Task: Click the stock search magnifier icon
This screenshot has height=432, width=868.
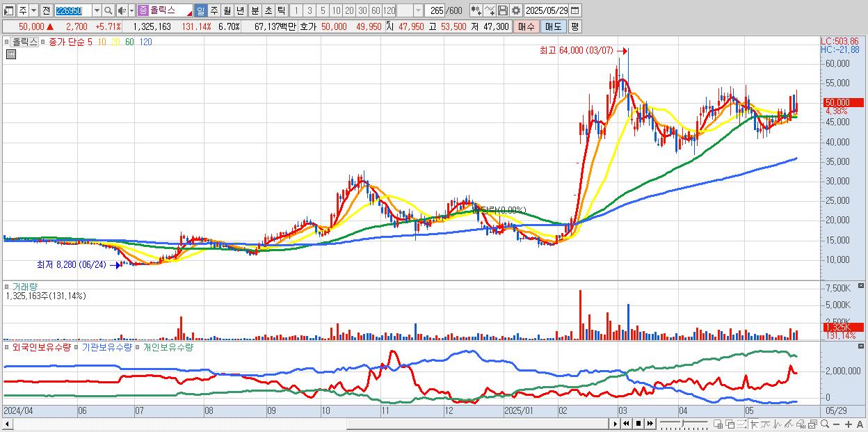Action: pyautogui.click(x=108, y=10)
